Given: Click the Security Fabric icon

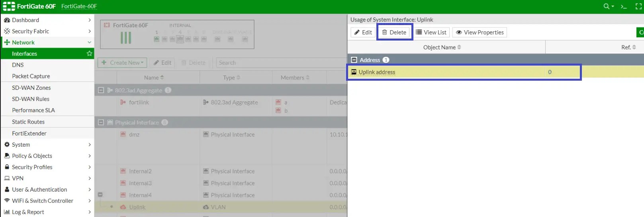Looking at the screenshot, I should 7,31.
